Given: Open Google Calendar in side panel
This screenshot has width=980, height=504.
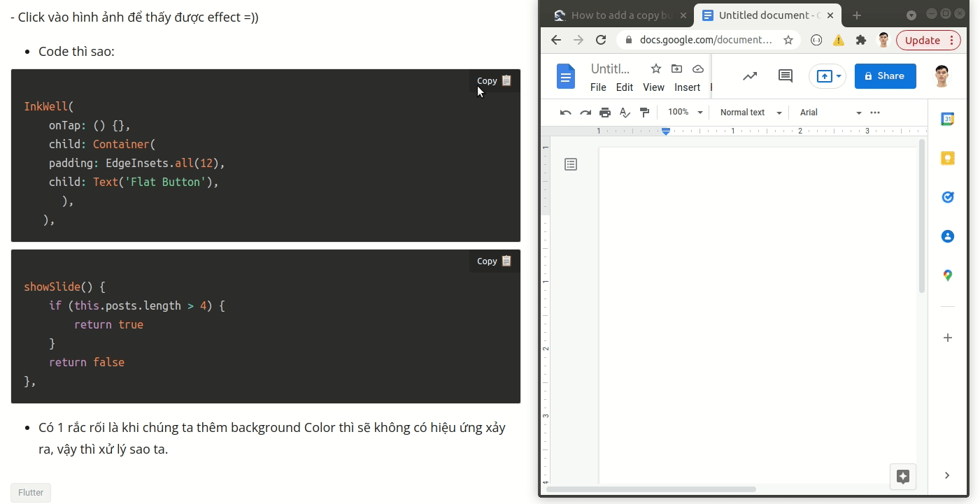Looking at the screenshot, I should 948,119.
